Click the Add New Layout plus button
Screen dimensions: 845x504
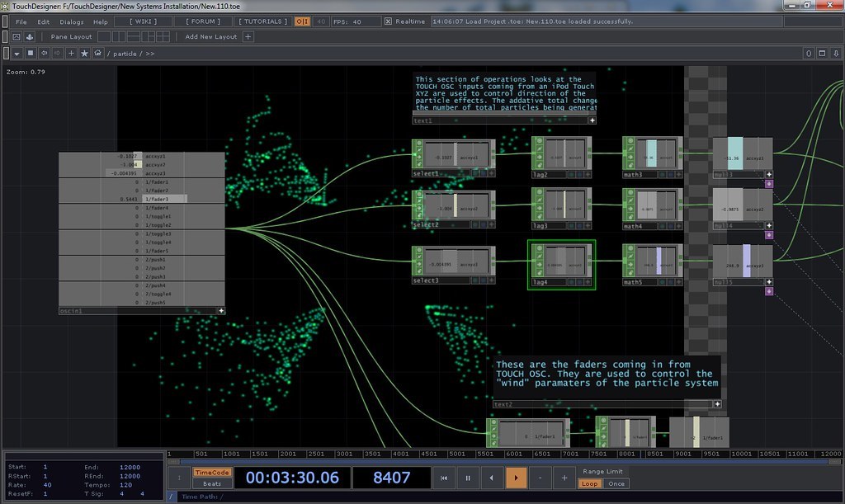(x=248, y=36)
